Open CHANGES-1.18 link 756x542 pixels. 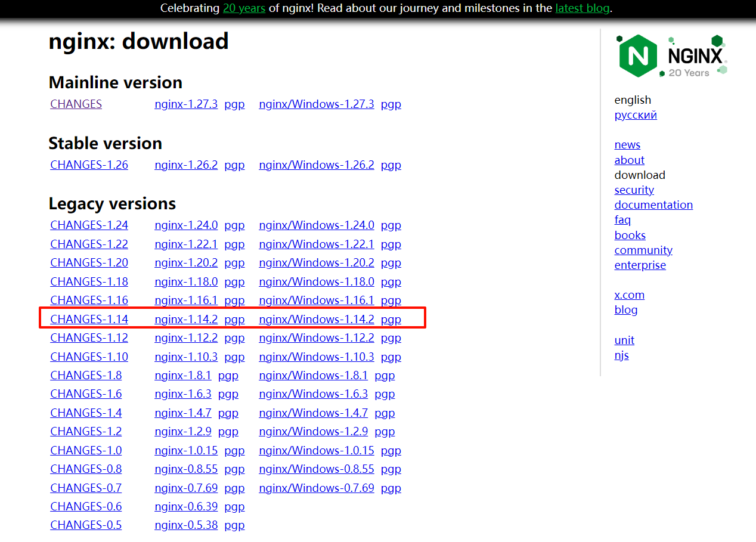pyautogui.click(x=89, y=281)
